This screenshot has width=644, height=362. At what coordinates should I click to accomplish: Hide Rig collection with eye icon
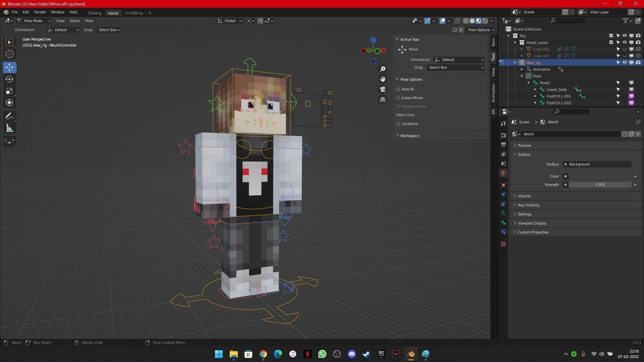(x=625, y=36)
